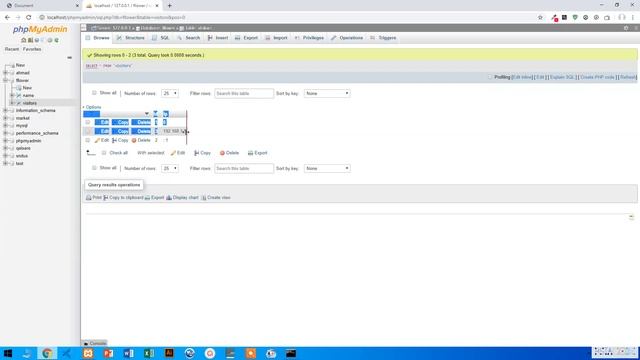This screenshot has width=640, height=360.
Task: Open bottom Sort by key dropdown
Action: coord(327,169)
